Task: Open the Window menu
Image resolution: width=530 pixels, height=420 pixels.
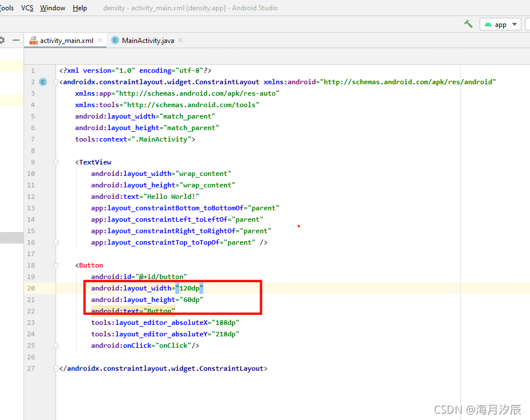Action: [52, 8]
